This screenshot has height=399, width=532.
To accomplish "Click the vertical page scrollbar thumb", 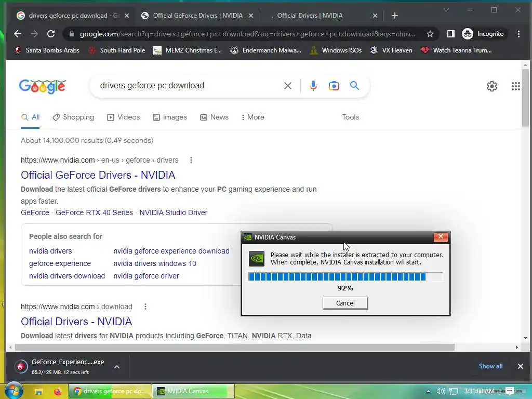I will pos(525,98).
